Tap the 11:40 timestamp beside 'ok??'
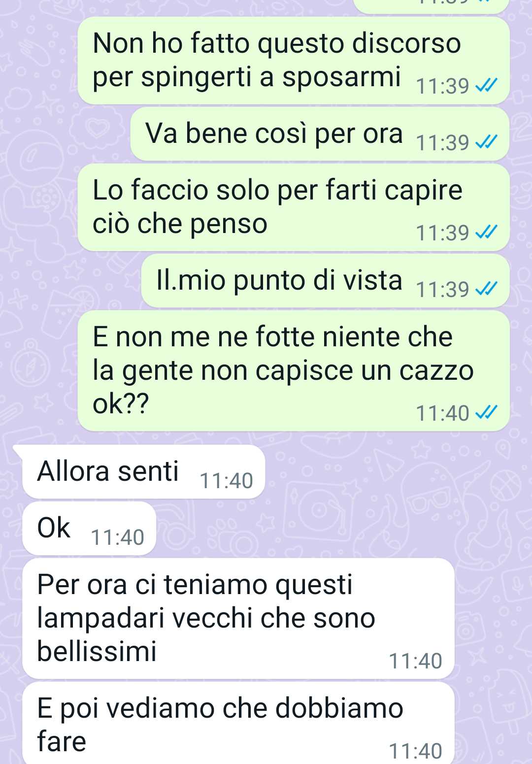The image size is (532, 764). coord(442,413)
